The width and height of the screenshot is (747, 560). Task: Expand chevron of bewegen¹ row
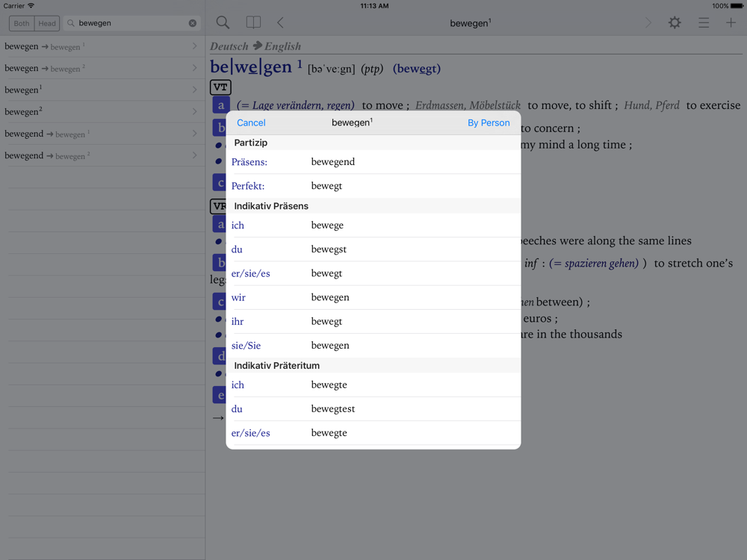tap(194, 90)
